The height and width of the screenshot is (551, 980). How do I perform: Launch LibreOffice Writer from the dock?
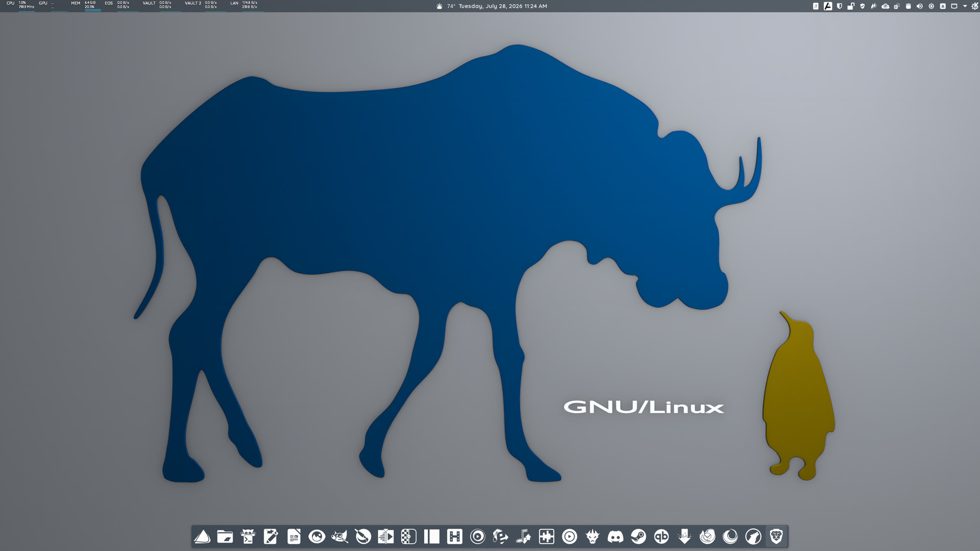tap(294, 537)
